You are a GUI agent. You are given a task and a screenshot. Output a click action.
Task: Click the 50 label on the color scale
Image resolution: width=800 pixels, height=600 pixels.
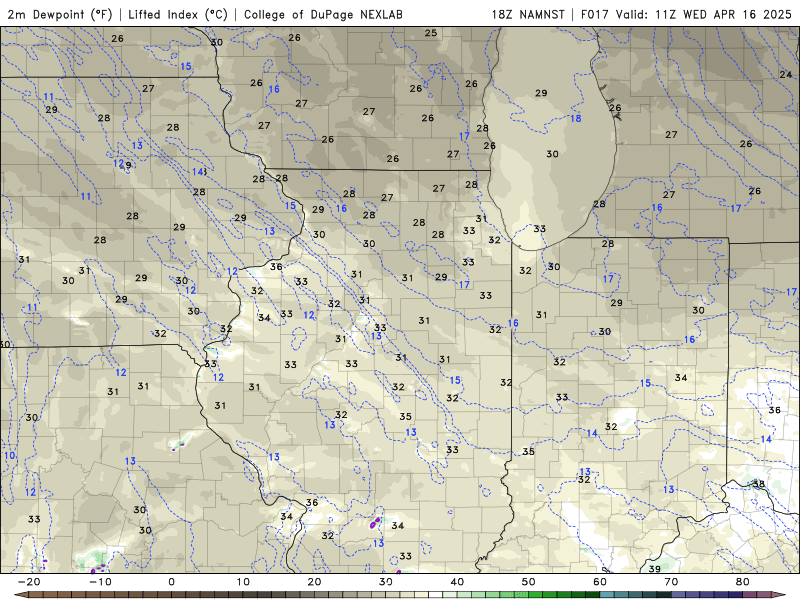pyautogui.click(x=529, y=582)
